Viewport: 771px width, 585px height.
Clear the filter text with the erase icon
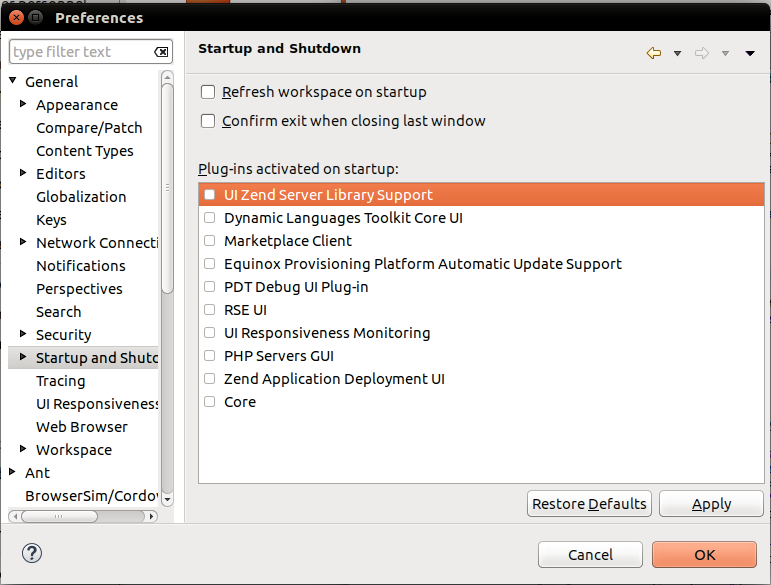point(161,52)
